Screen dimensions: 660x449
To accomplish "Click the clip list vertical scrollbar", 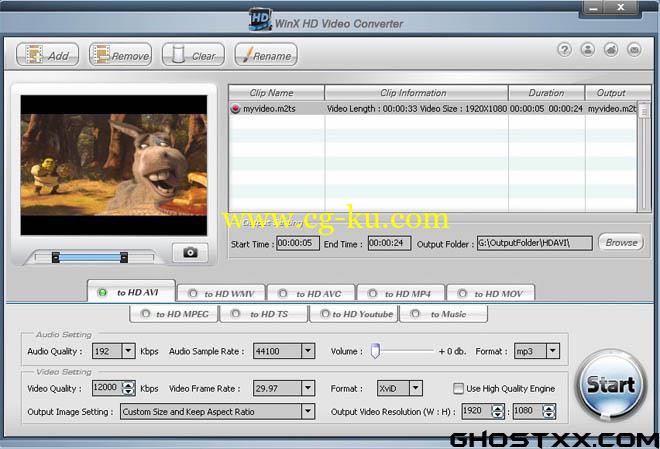I will coord(644,156).
